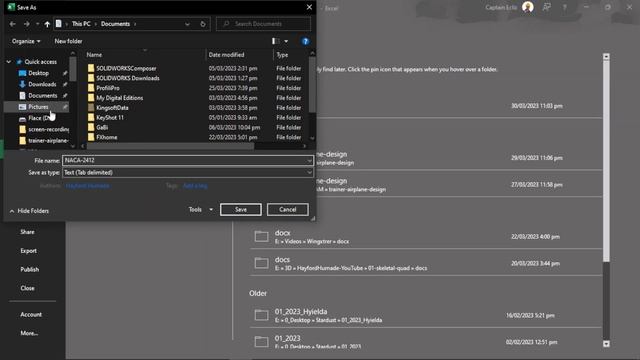Open Export in Excel backstage menu
The width and height of the screenshot is (640, 360).
click(x=29, y=251)
